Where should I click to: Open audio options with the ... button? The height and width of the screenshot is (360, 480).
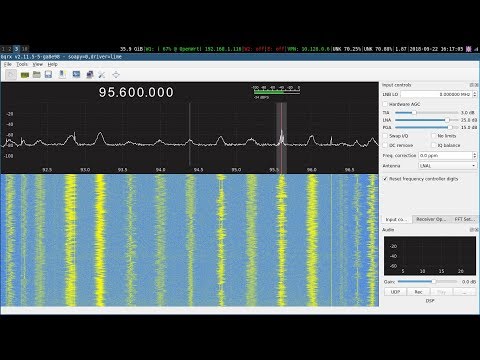coord(465,292)
